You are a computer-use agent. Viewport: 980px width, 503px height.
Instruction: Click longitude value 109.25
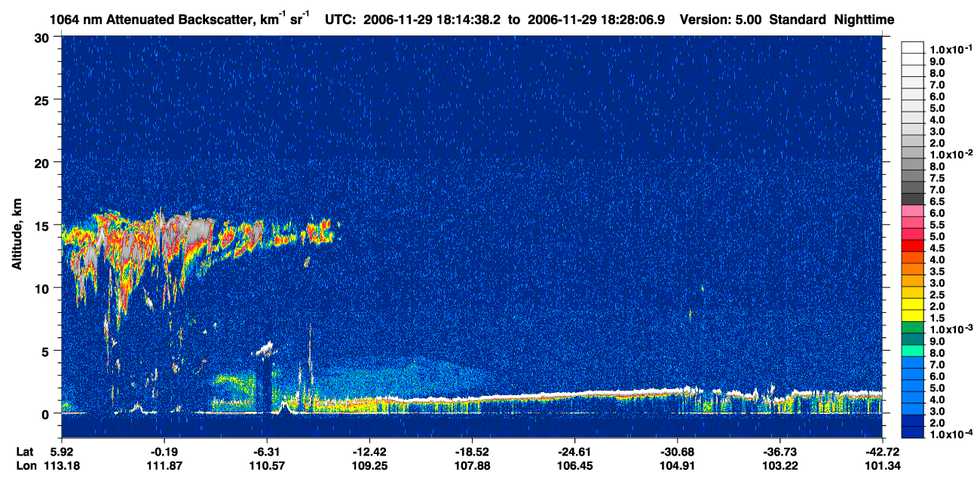click(369, 465)
